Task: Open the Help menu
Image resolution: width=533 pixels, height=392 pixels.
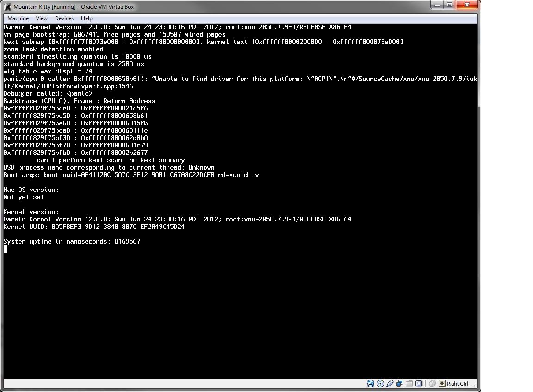Action: pos(87,18)
